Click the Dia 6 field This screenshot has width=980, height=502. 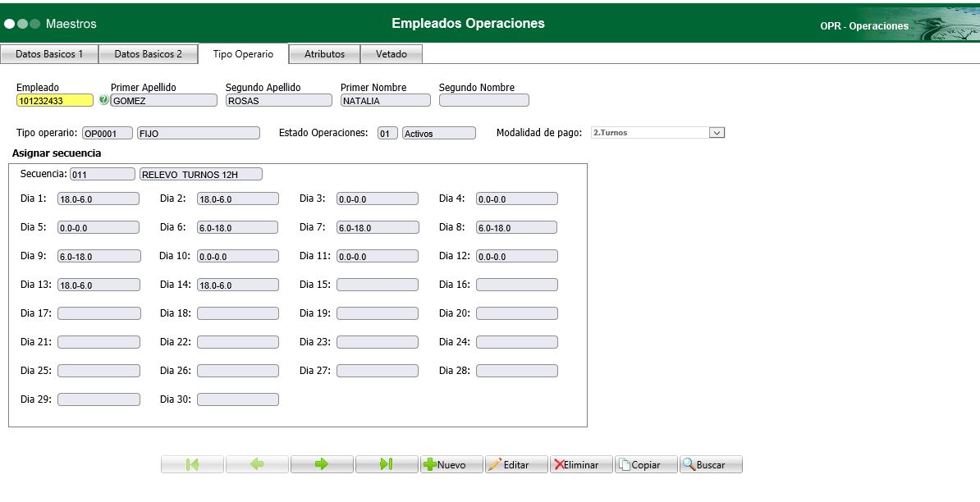(238, 227)
